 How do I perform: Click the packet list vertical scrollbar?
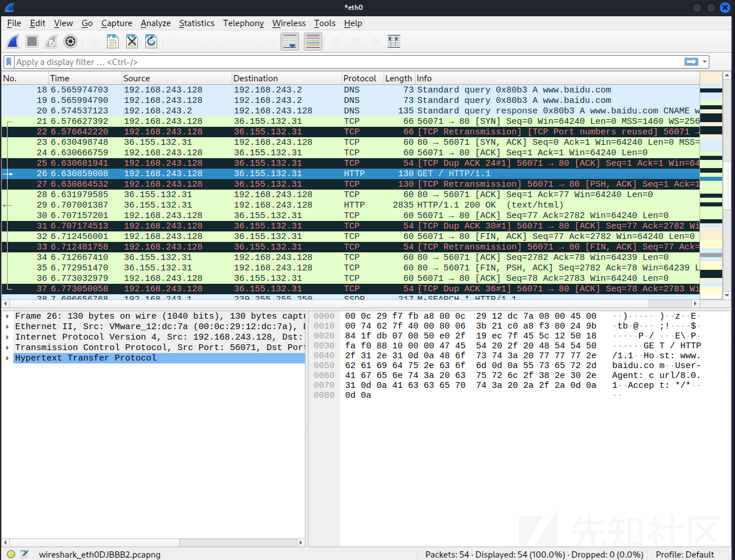tap(726, 186)
